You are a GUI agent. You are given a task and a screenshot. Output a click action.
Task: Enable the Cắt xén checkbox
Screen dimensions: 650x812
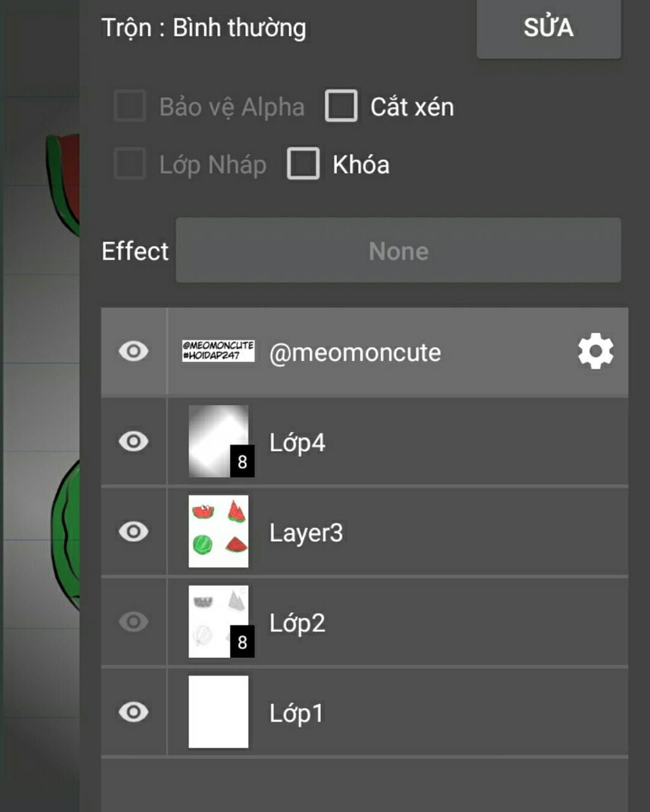point(342,106)
